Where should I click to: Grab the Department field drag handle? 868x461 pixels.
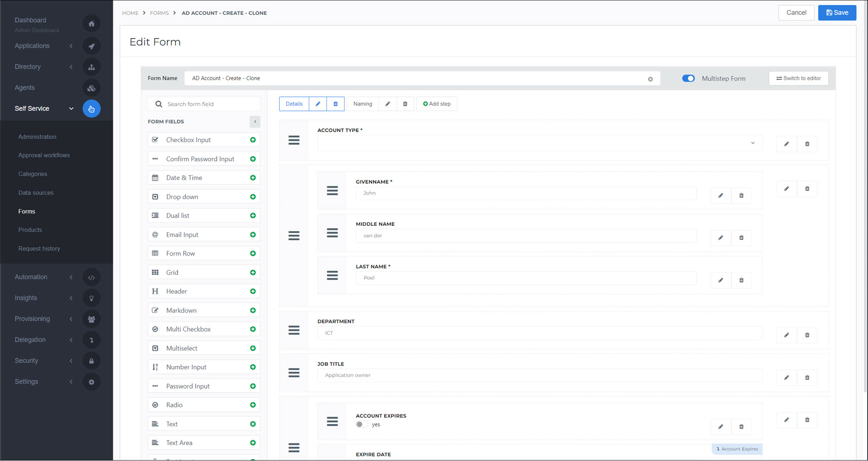pyautogui.click(x=294, y=330)
